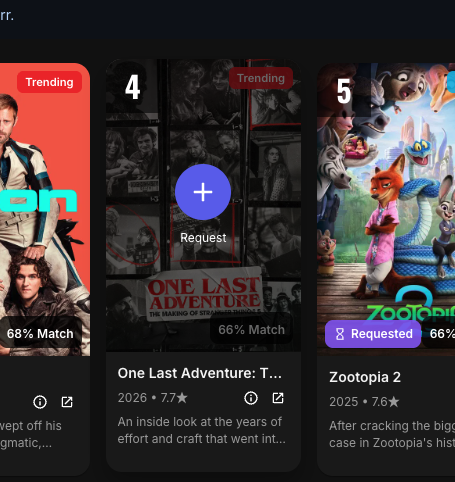Click the hourglass icon in Requested badge
The height and width of the screenshot is (482, 455).
[x=340, y=334]
